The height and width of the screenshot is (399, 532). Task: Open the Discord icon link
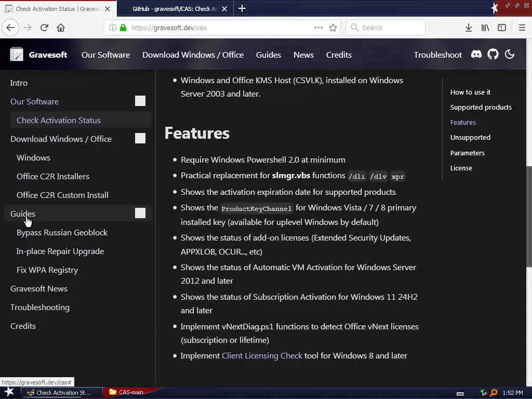[x=476, y=54]
